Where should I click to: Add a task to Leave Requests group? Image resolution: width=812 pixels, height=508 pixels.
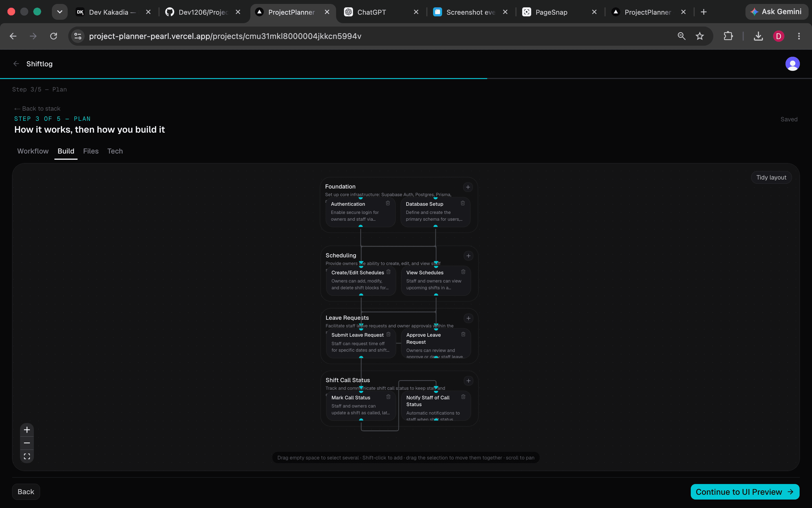click(468, 319)
